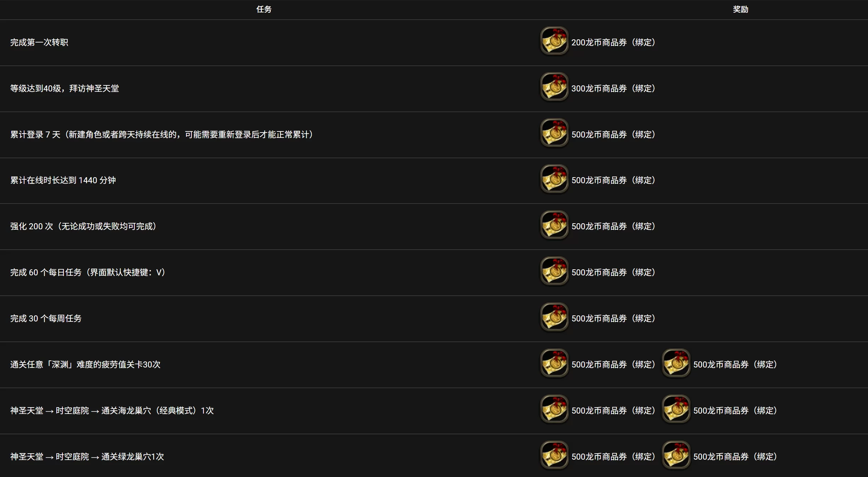Click the 300龙币商品券 reward coupon icon

554,87
